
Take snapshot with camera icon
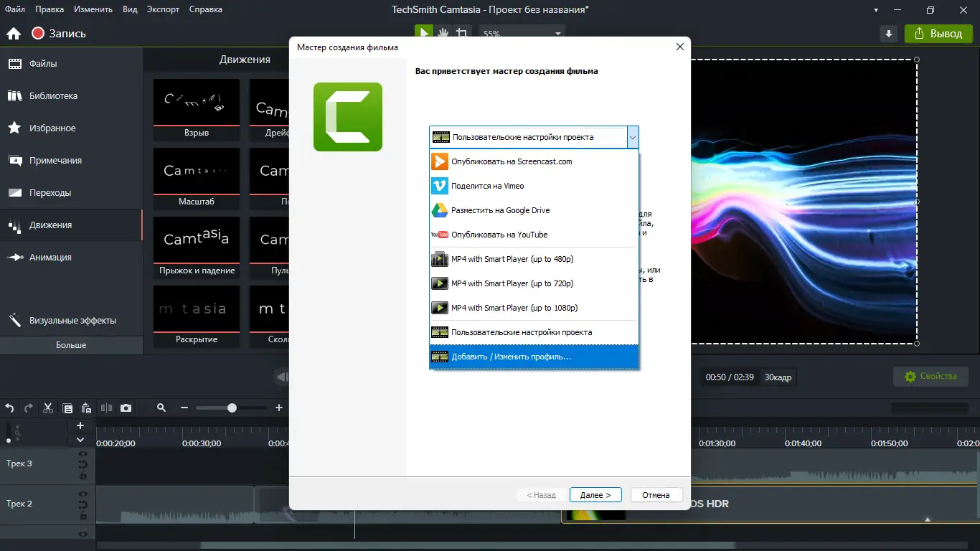pos(126,408)
